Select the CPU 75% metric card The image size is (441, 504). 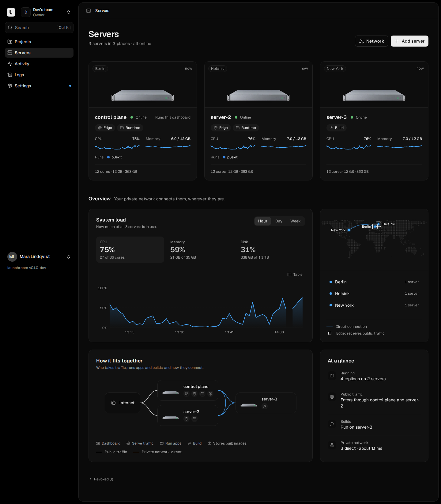point(130,250)
